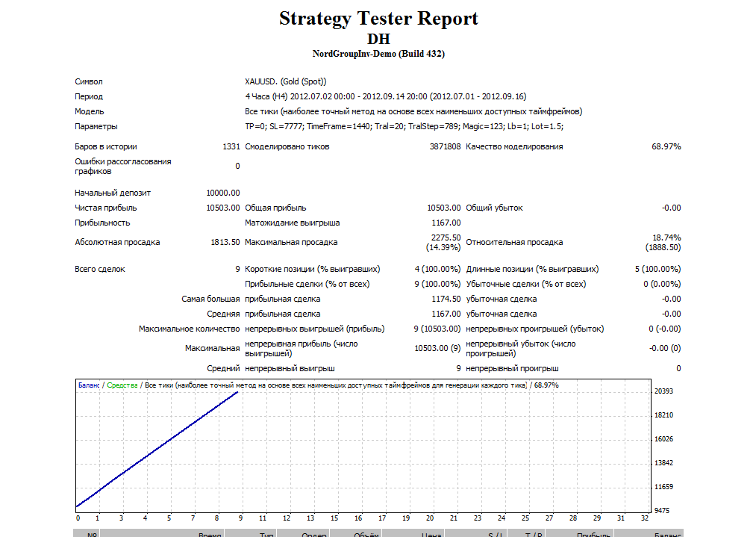This screenshot has width=756, height=537.
Task: Click the Качество моделирования label
Action: point(514,146)
